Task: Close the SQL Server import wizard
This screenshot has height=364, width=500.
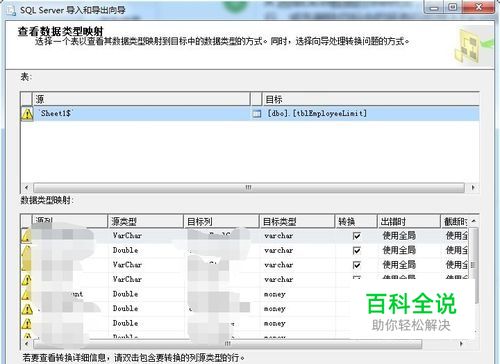Action: 479,7
